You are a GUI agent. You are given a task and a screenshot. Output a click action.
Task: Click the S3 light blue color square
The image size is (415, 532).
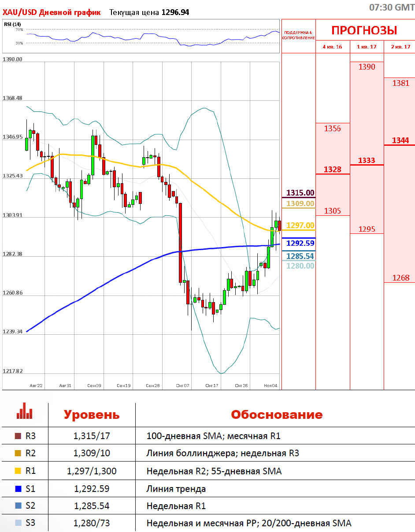tap(18, 523)
